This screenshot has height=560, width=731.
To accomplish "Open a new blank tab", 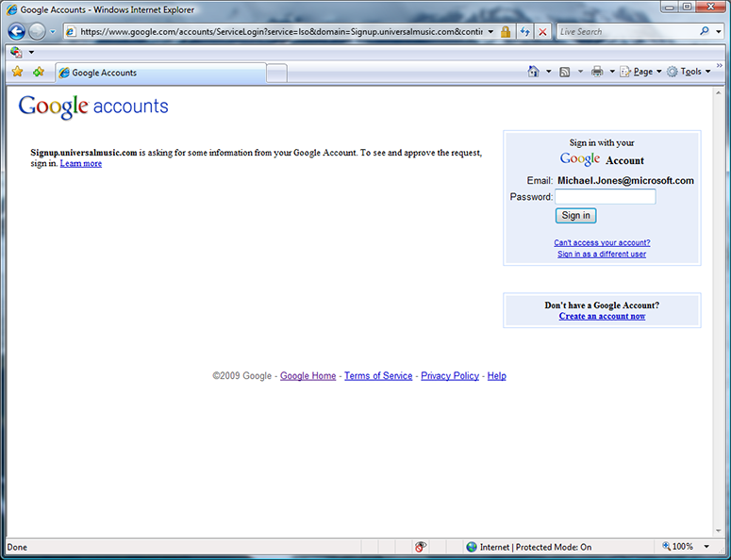I will (x=277, y=73).
